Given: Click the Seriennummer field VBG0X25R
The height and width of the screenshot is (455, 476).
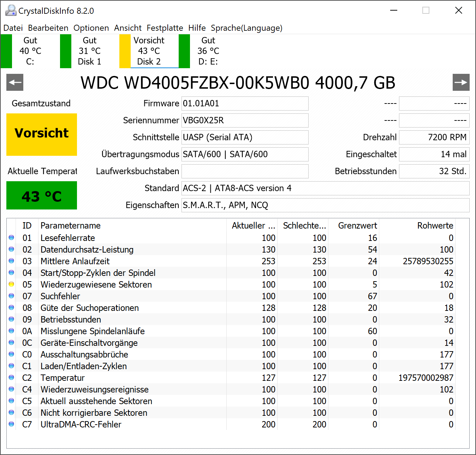Looking at the screenshot, I should (245, 120).
